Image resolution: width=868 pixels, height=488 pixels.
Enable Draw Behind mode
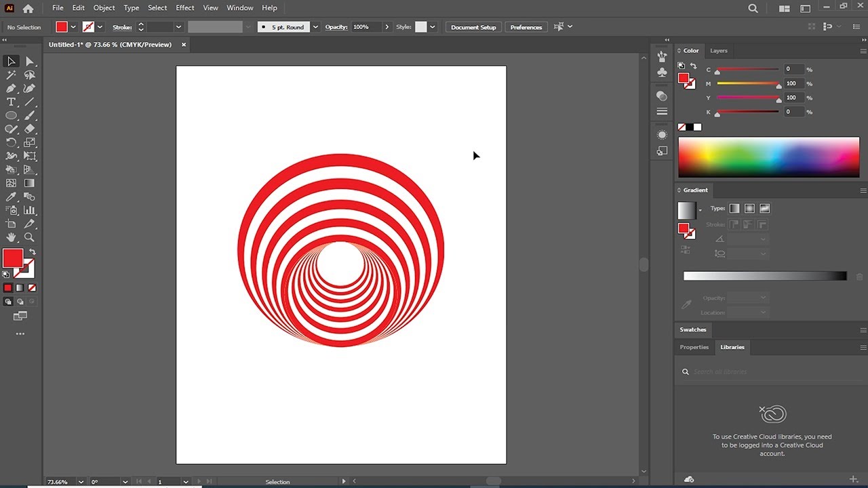pyautogui.click(x=20, y=302)
